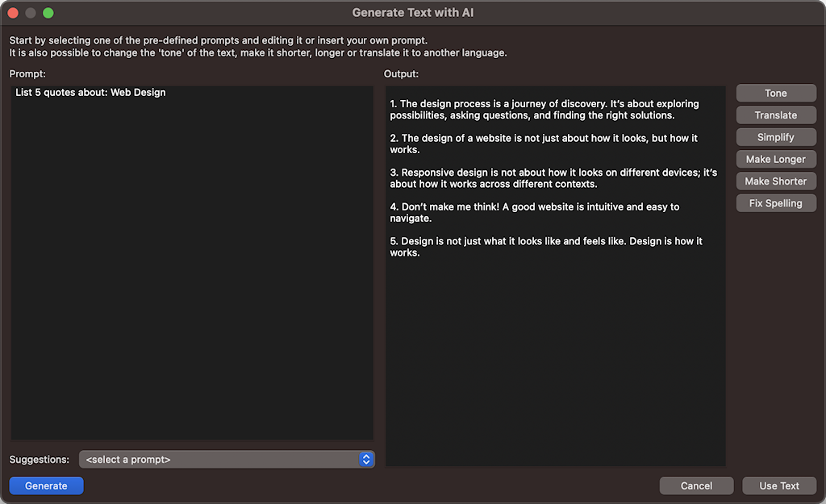Change the text tone with Tone
This screenshot has height=504, width=826.
pyautogui.click(x=776, y=94)
